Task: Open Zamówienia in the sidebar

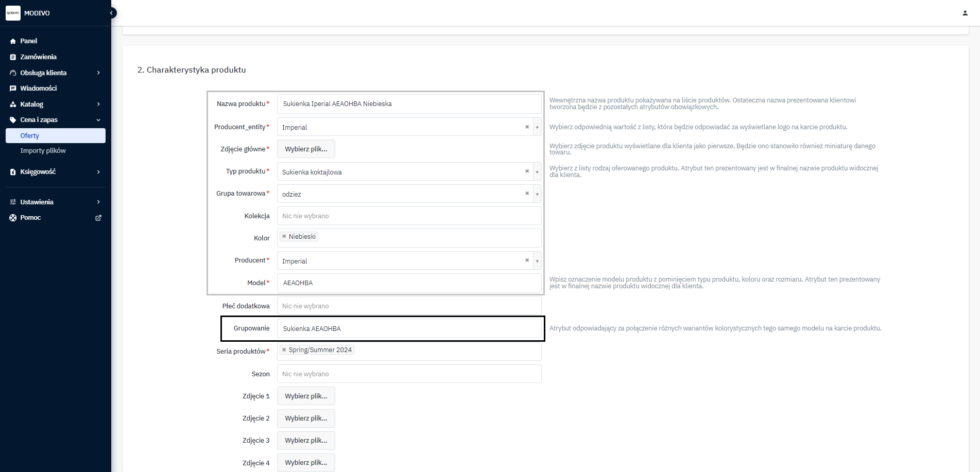Action: pyautogui.click(x=39, y=57)
